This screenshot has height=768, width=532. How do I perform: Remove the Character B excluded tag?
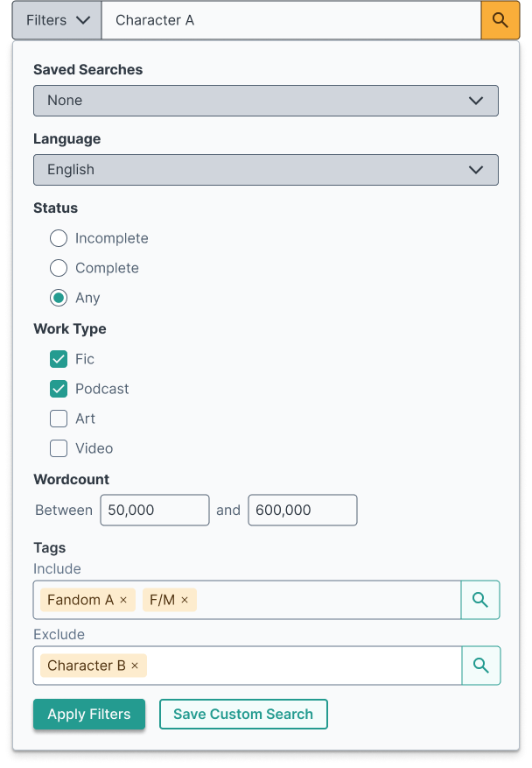135,666
